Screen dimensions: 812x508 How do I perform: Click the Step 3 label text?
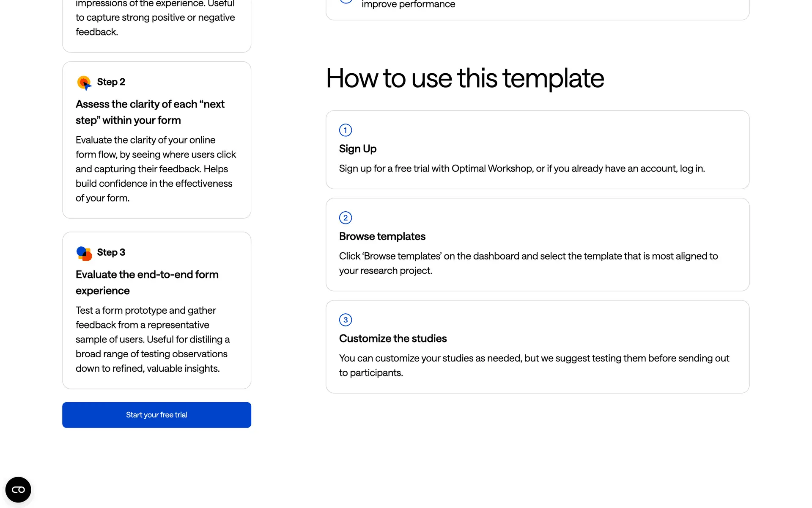pos(111,252)
